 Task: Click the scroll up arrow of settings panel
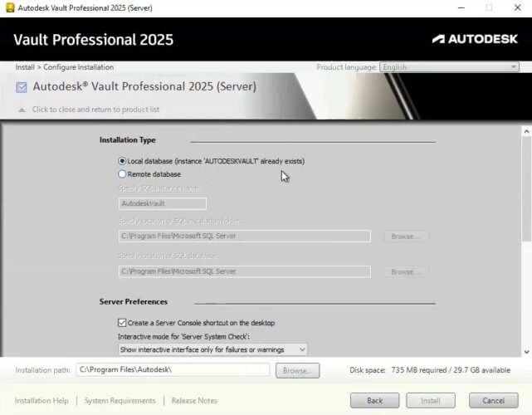[x=526, y=131]
